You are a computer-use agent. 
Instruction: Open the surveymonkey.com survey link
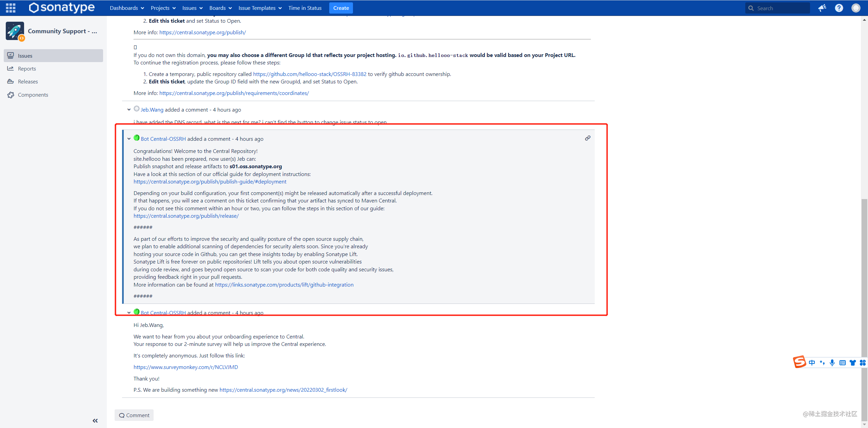185,367
